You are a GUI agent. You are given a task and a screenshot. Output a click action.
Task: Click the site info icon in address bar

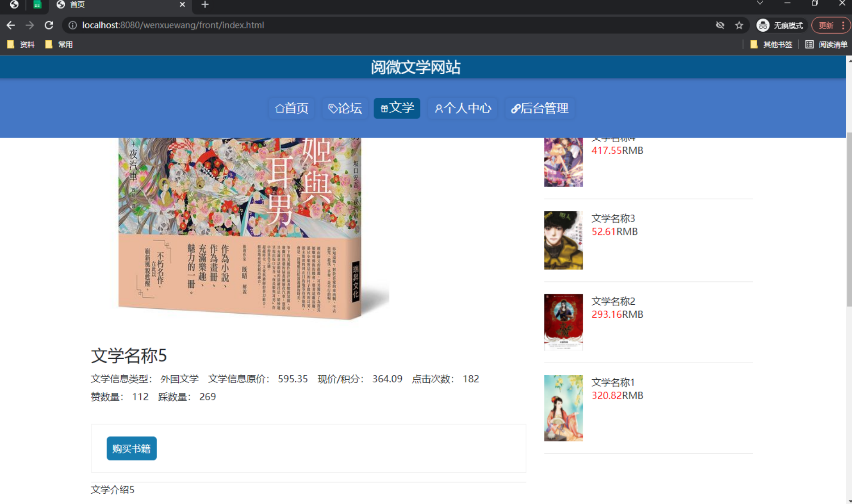tap(72, 25)
